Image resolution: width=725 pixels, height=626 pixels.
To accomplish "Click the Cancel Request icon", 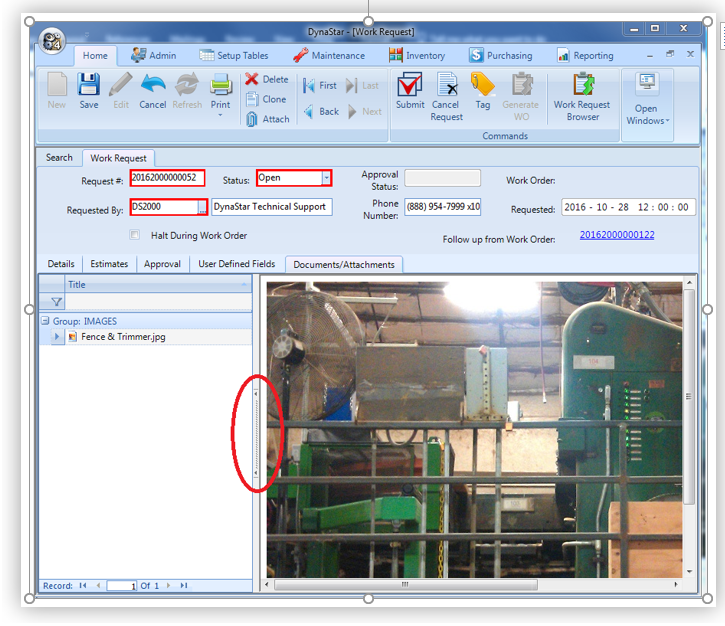I will [446, 87].
